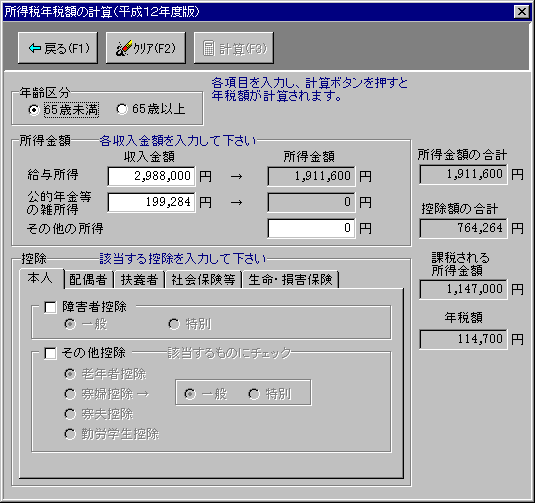Click the eraser pencil clear icon
Viewport: 535px width, 503px height.
tap(124, 48)
